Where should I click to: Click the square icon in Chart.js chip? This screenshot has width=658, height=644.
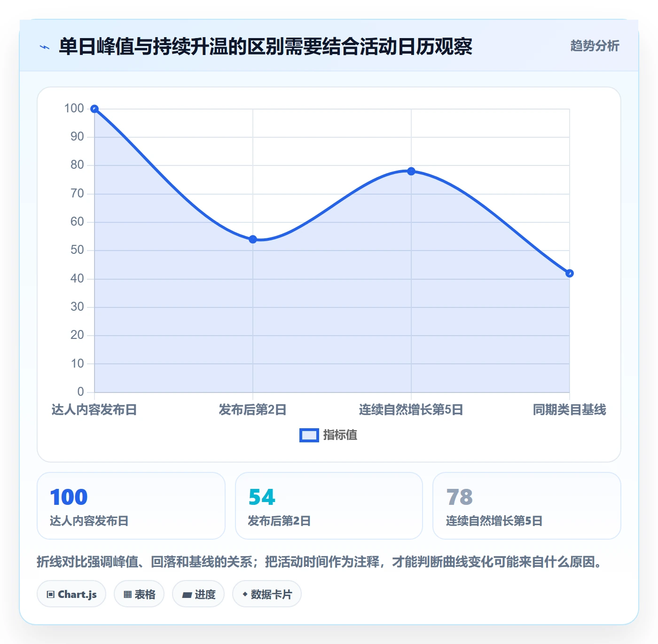click(x=51, y=595)
